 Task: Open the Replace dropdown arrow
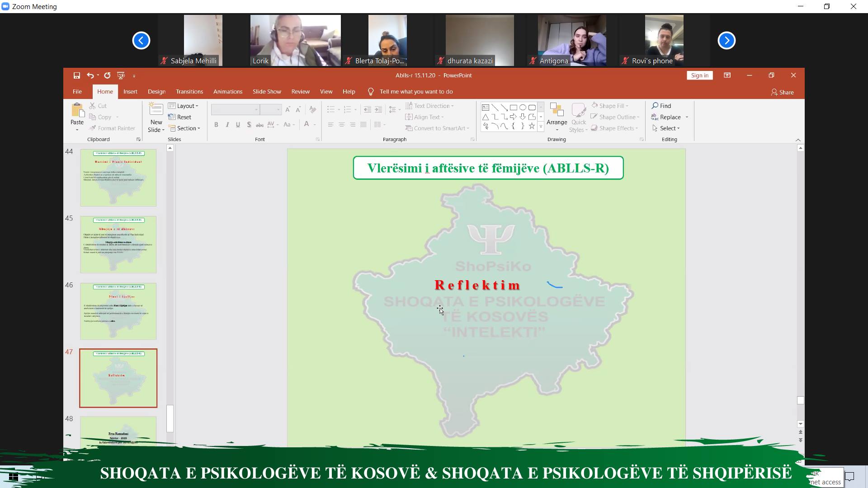tap(687, 117)
